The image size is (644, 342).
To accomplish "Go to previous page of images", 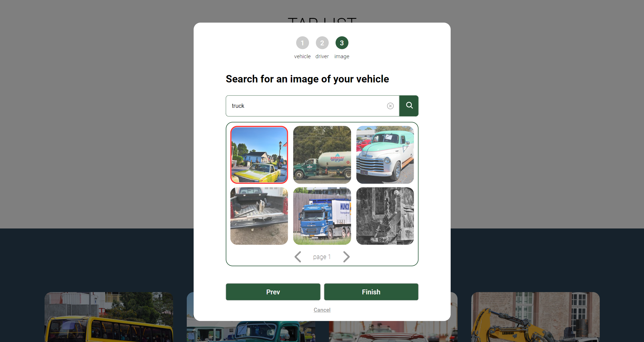I will coord(298,257).
